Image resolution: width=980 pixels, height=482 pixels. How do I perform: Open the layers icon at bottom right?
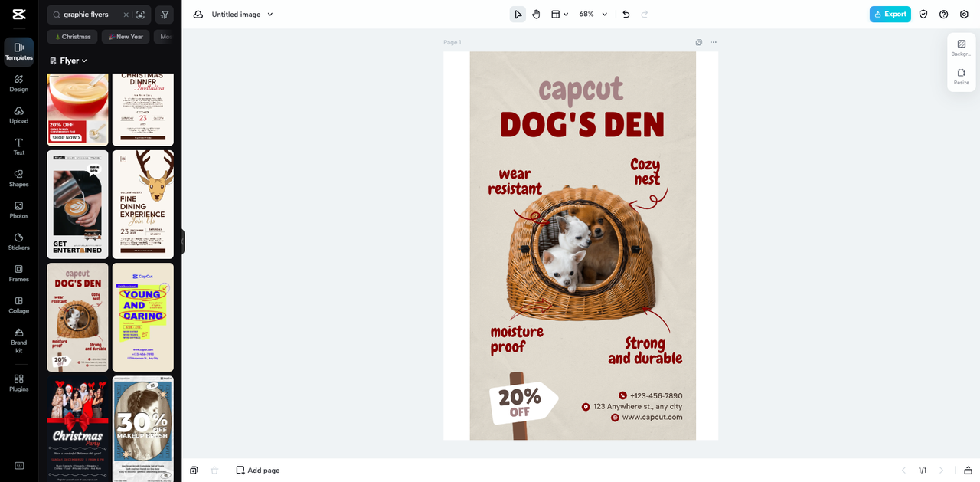(968, 471)
